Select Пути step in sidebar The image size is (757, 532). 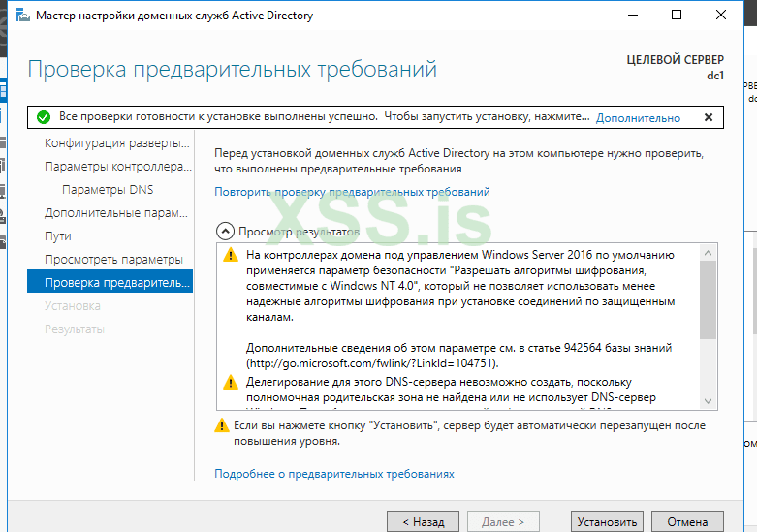[58, 236]
